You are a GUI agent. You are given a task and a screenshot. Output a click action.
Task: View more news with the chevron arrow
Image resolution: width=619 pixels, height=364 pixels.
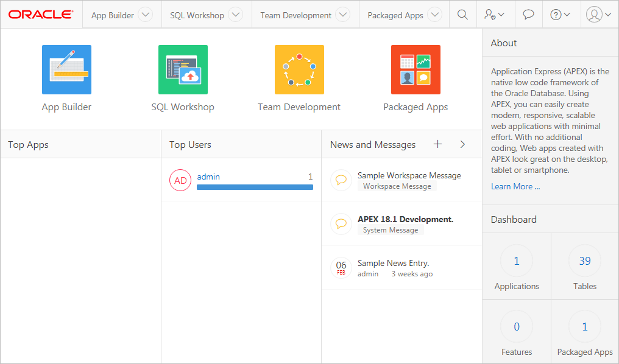pos(462,144)
